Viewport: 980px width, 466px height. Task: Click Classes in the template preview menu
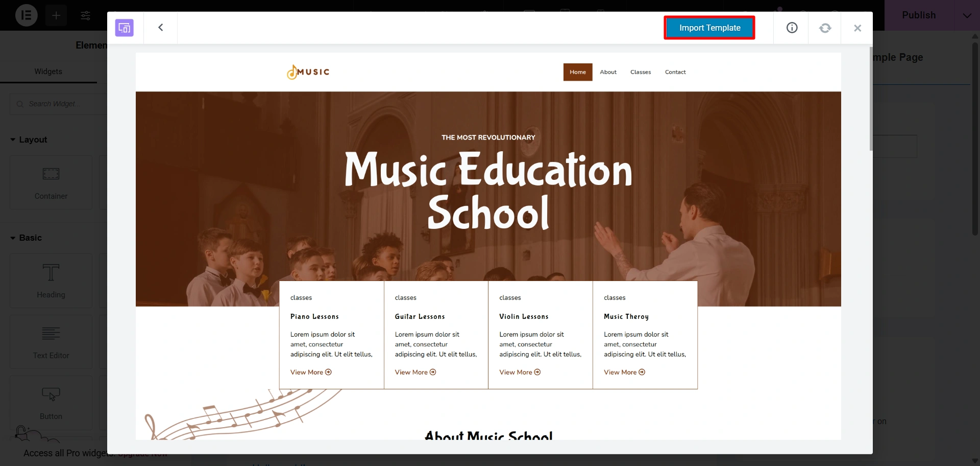(x=641, y=72)
